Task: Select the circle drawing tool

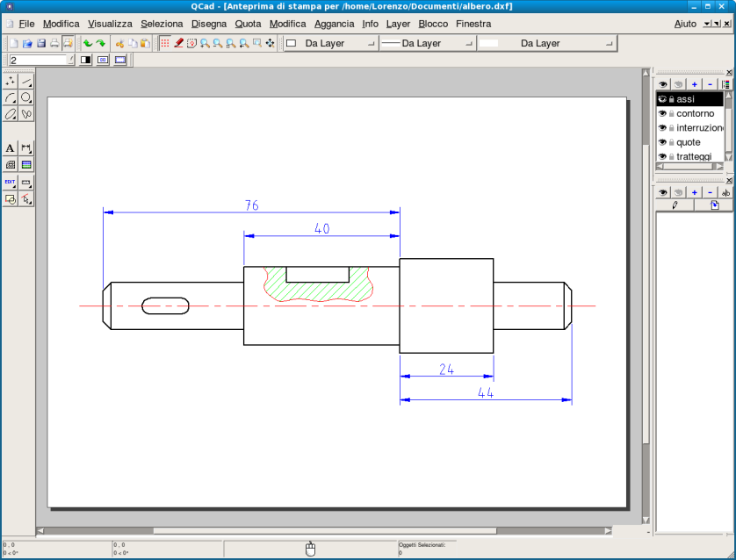Action: (26, 97)
